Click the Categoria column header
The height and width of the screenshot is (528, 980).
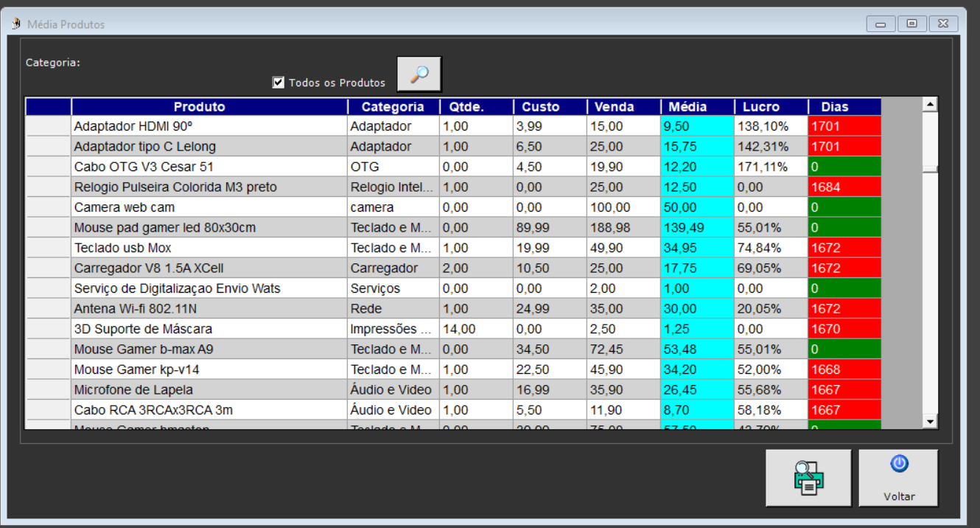click(393, 107)
